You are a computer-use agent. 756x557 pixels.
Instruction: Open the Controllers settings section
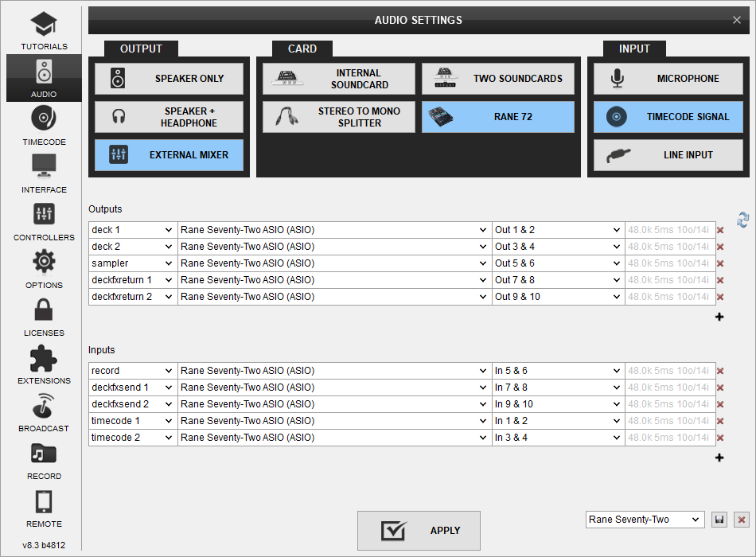[x=44, y=221]
